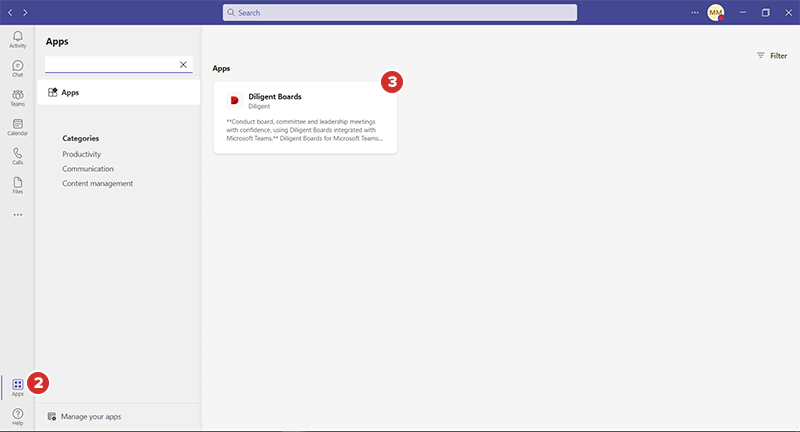Click the Apps icon in sidebar

pos(17,386)
